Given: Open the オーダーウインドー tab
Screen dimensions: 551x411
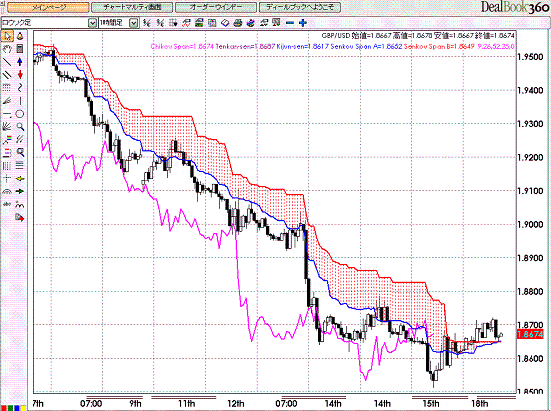Looking at the screenshot, I should (215, 7).
